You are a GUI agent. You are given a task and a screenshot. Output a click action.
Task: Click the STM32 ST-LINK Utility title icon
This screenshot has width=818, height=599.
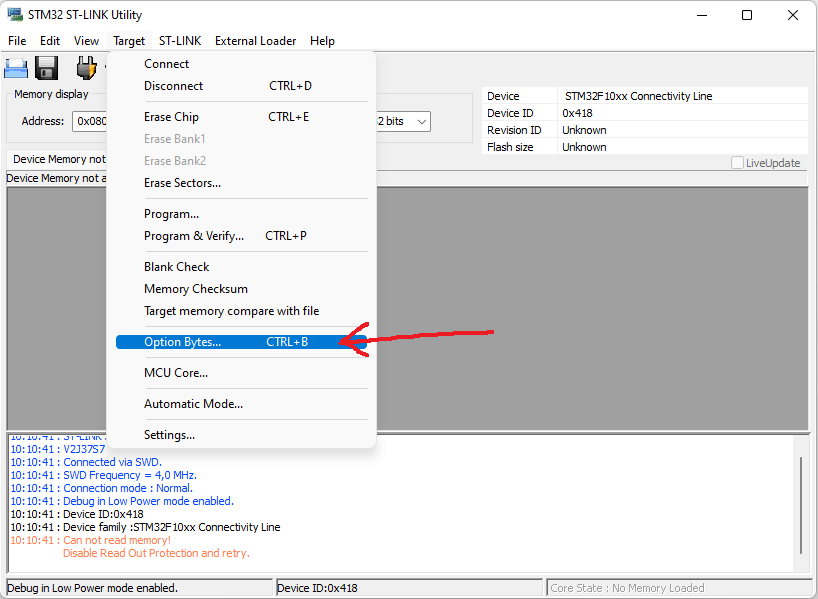click(x=15, y=15)
